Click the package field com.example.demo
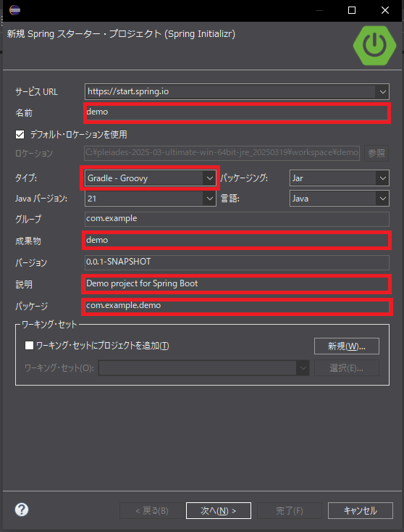The height and width of the screenshot is (532, 404). coord(237,307)
